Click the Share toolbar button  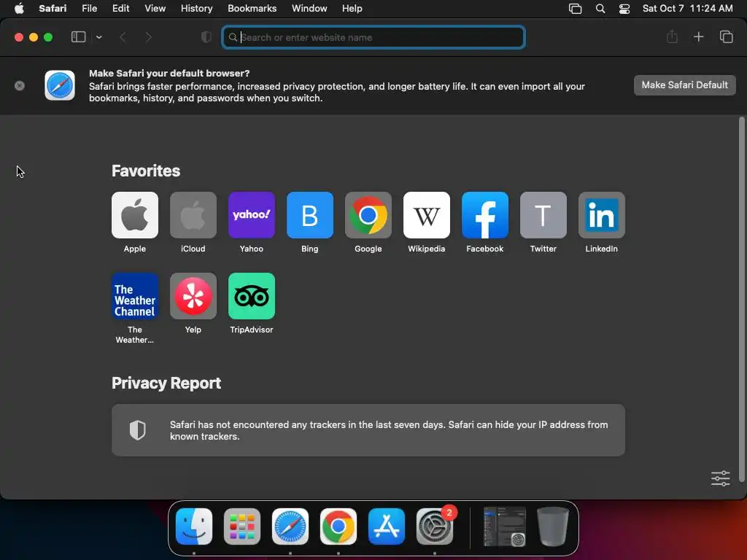[x=672, y=36]
